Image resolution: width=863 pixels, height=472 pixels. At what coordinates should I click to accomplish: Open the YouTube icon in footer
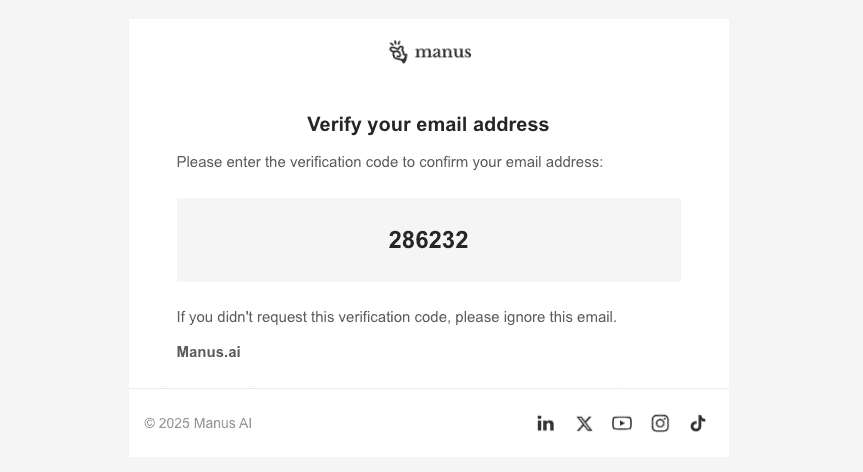coord(622,423)
